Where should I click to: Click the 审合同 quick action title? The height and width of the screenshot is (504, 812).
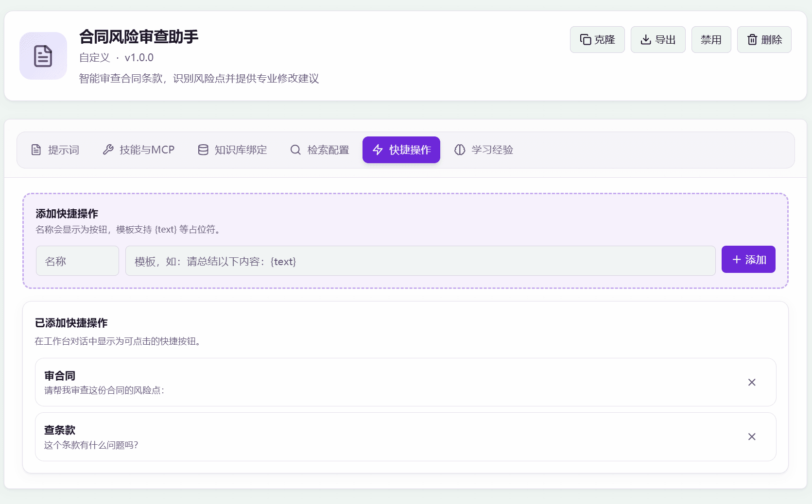60,376
